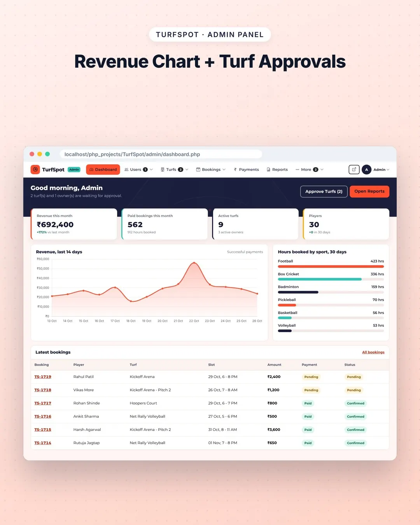Click the Users badge count 1
The height and width of the screenshot is (525, 420).
(145, 170)
